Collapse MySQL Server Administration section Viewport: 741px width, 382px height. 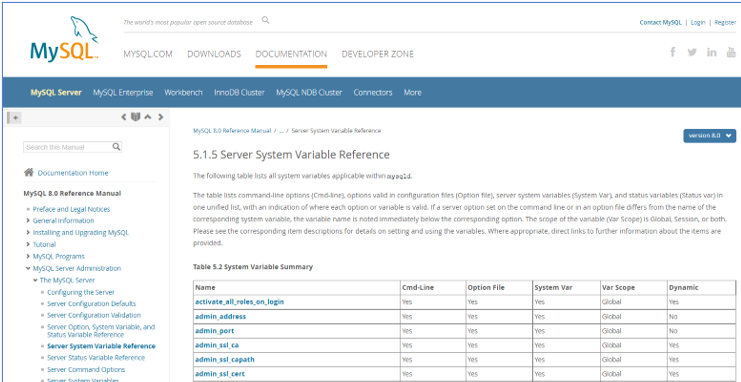click(28, 269)
